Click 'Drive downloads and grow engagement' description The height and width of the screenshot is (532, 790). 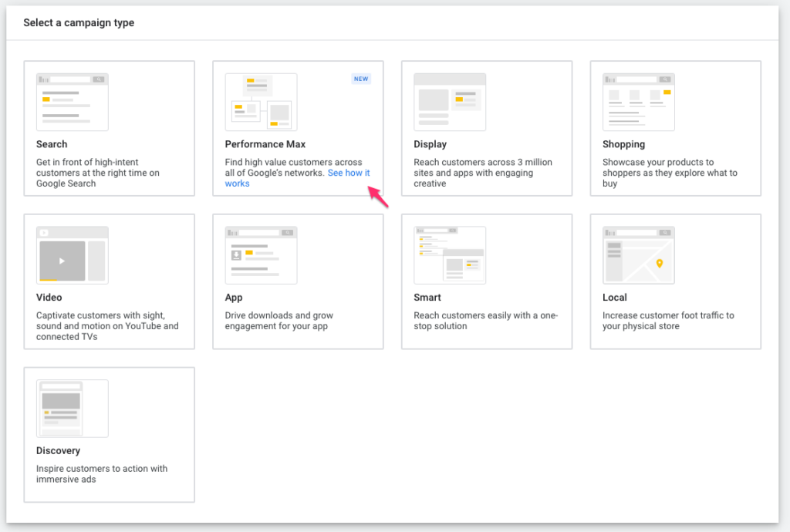[279, 321]
